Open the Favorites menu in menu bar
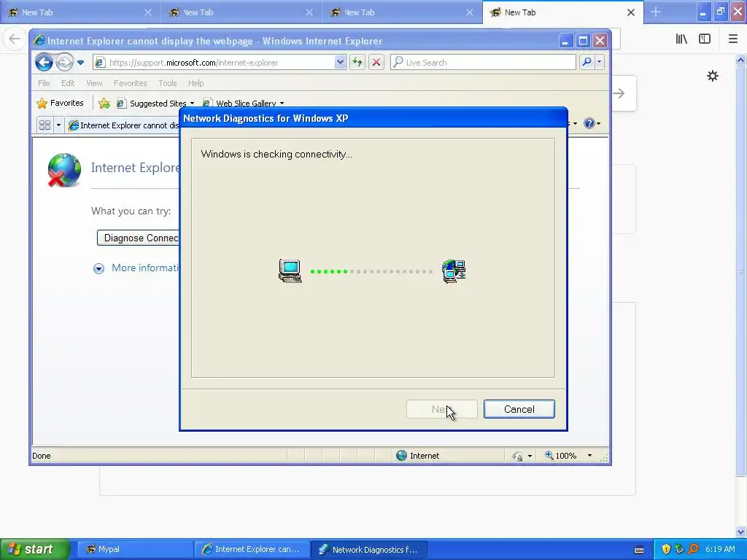Viewport: 747px width, 560px height. point(130,83)
